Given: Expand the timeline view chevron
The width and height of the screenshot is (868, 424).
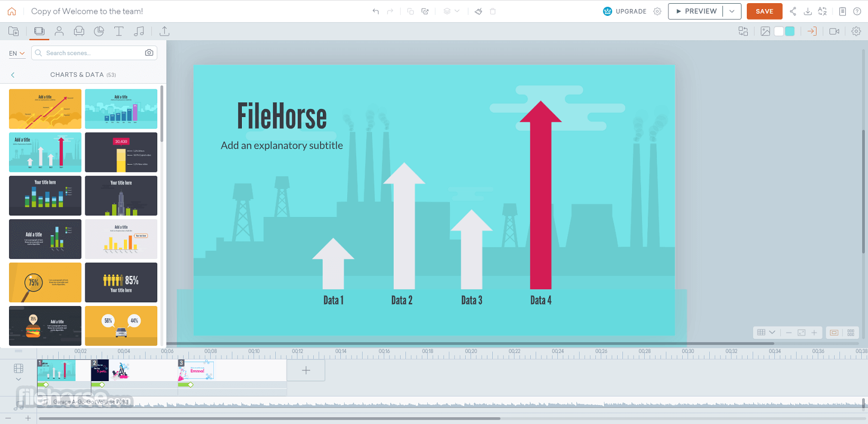Looking at the screenshot, I should tap(19, 379).
